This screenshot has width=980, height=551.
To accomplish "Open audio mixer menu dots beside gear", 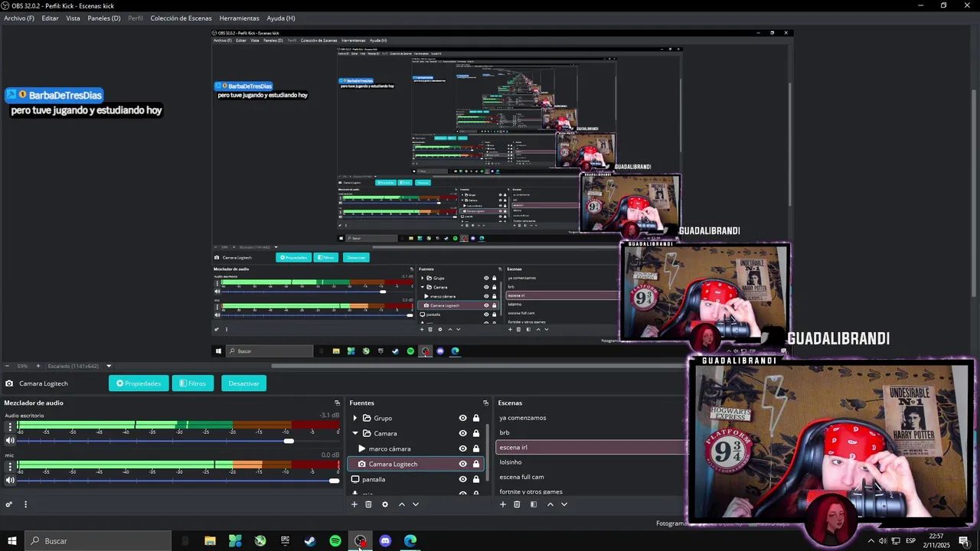I will pyautogui.click(x=25, y=504).
